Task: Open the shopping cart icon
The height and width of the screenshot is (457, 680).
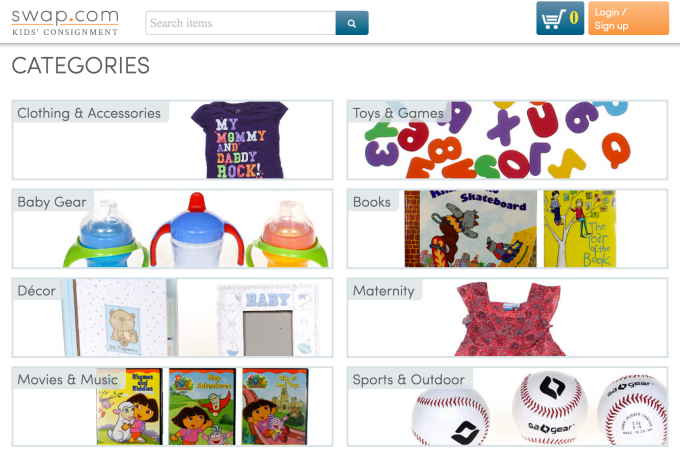Action: pyautogui.click(x=560, y=18)
